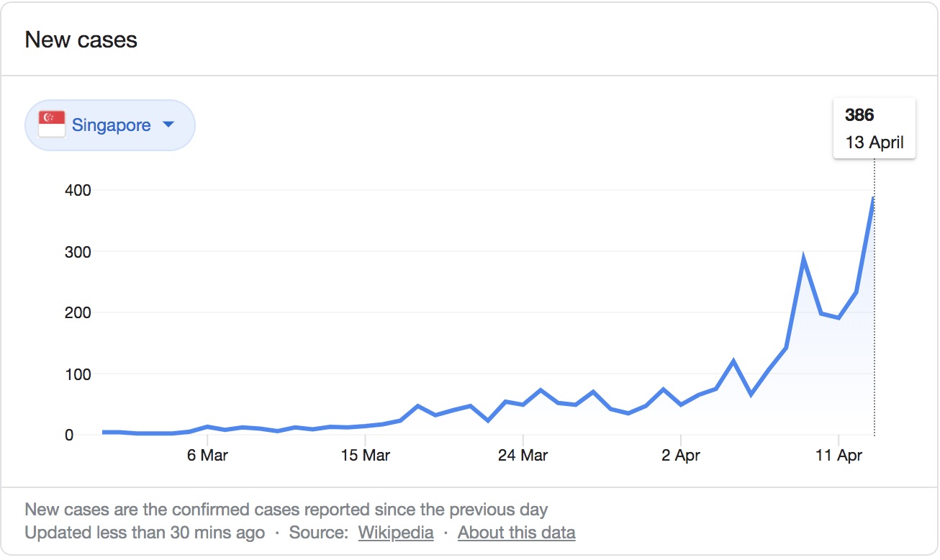Screen dimensions: 940x560
Task: Click the "About this data" link
Action: [x=516, y=533]
